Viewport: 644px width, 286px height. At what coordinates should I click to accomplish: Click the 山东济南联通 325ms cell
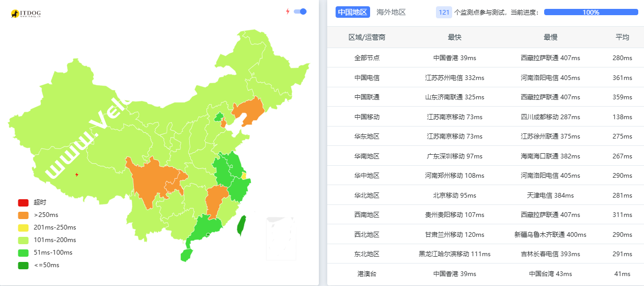(x=455, y=97)
